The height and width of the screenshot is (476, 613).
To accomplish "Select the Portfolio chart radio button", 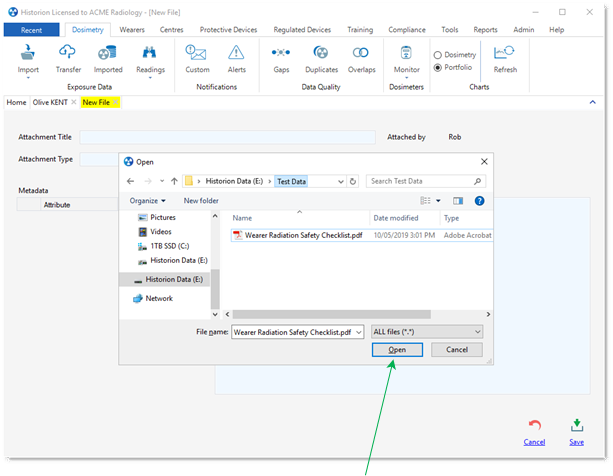I will (437, 68).
